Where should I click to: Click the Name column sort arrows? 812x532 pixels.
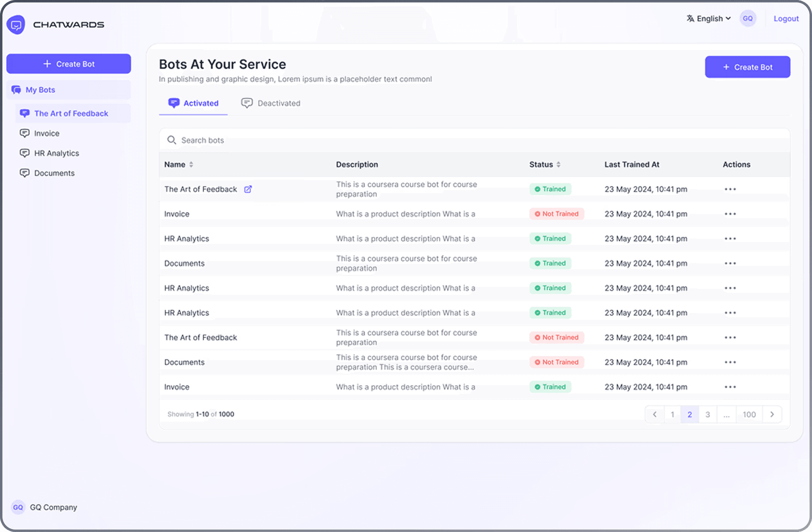pyautogui.click(x=191, y=164)
